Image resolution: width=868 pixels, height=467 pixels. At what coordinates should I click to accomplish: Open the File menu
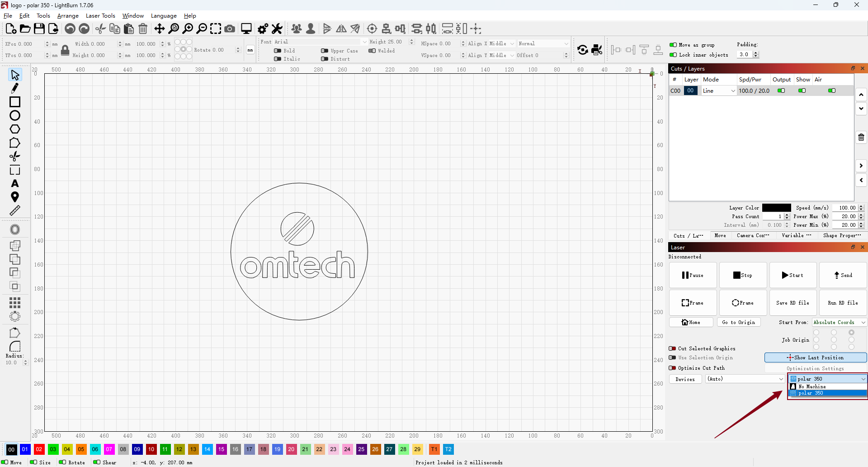(8, 16)
